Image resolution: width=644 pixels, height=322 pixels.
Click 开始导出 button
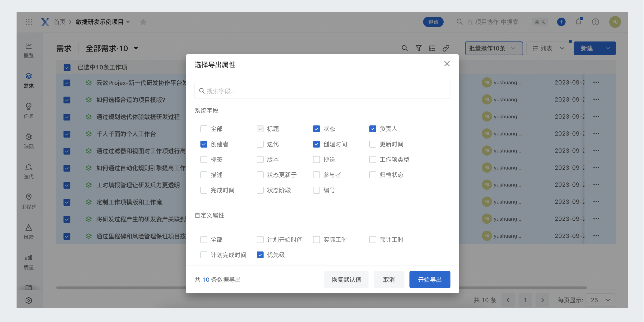click(x=430, y=280)
